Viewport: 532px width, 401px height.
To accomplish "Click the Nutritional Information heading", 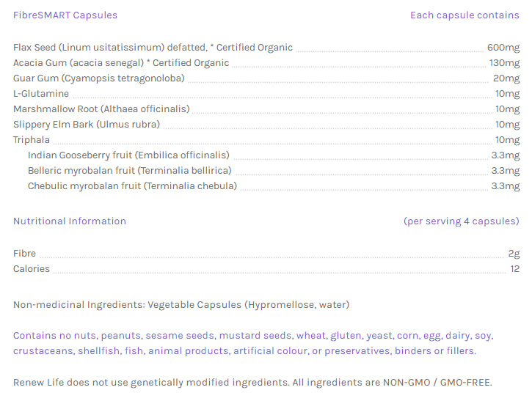I will [70, 221].
